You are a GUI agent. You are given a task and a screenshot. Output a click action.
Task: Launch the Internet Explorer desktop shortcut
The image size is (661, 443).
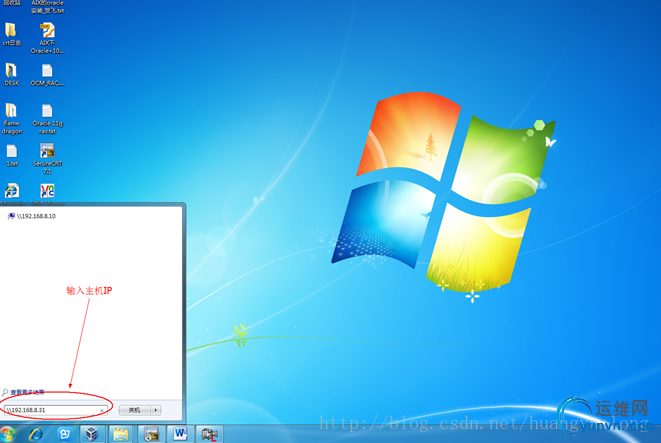pyautogui.click(x=12, y=192)
